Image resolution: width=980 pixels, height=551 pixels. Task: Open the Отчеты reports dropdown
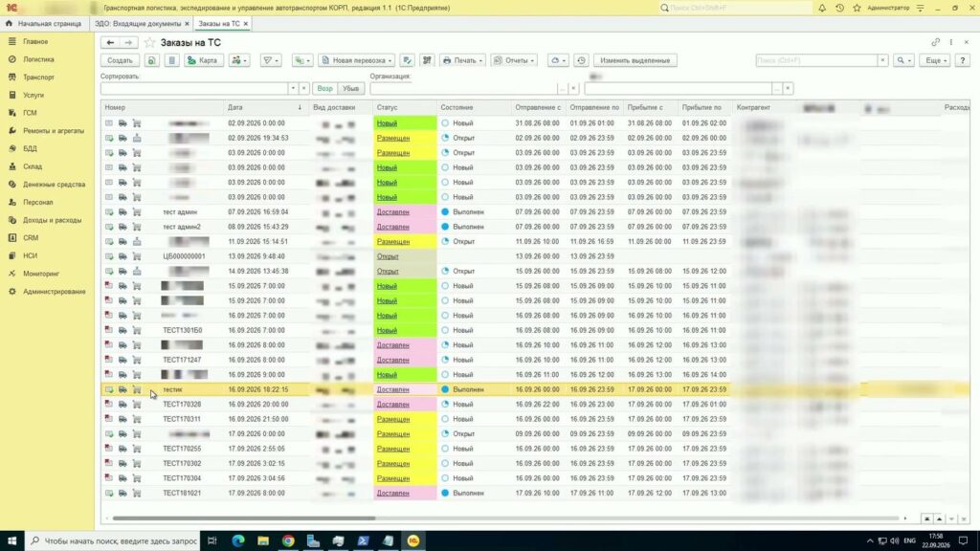click(x=514, y=60)
